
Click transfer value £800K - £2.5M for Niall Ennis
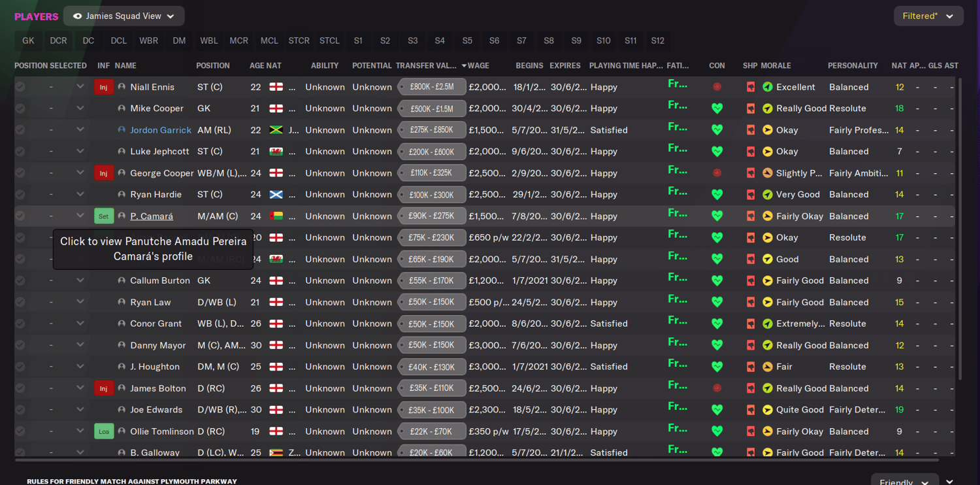pyautogui.click(x=432, y=87)
